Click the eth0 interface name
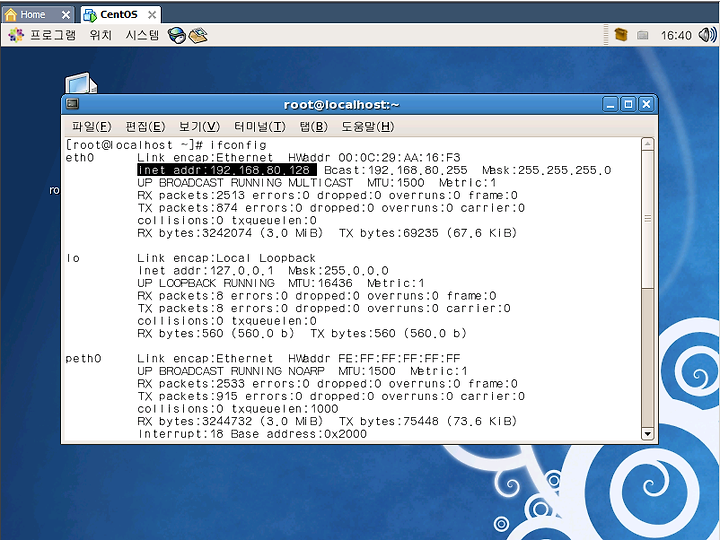 tap(80, 158)
